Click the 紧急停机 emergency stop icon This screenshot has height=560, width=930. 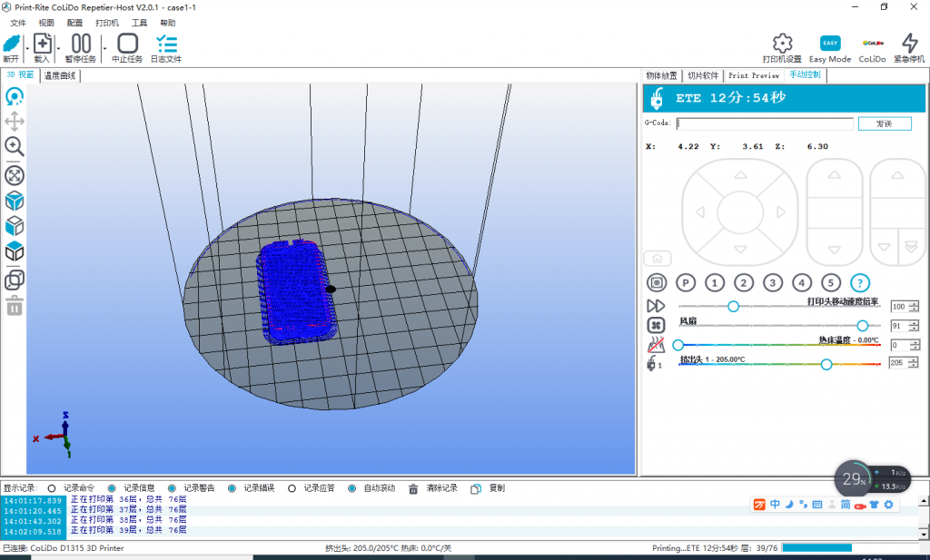pos(909,43)
